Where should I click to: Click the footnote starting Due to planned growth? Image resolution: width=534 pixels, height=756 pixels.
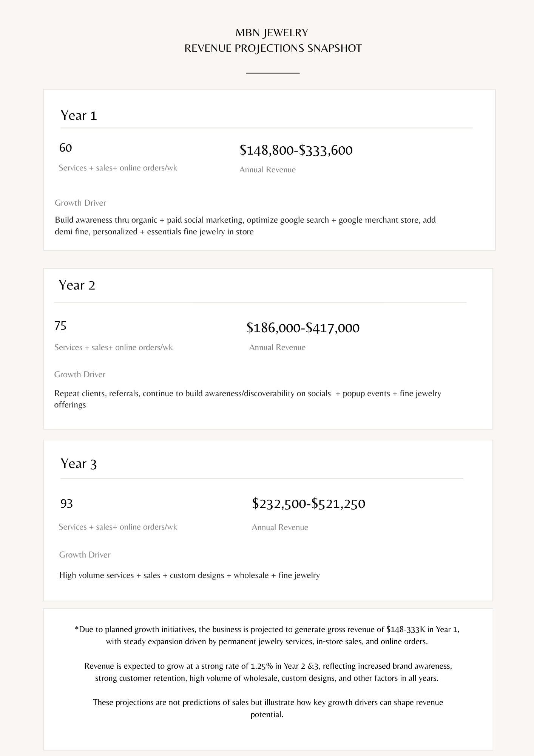point(267,635)
